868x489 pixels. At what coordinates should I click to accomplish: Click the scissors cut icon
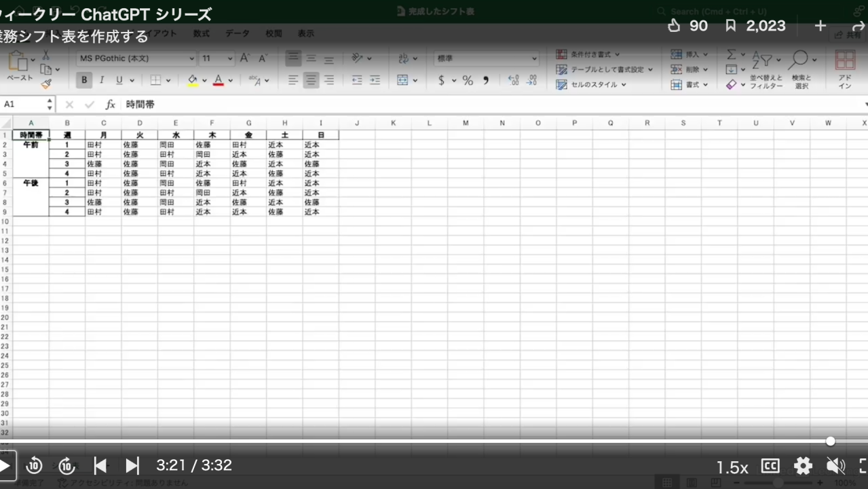(x=46, y=55)
